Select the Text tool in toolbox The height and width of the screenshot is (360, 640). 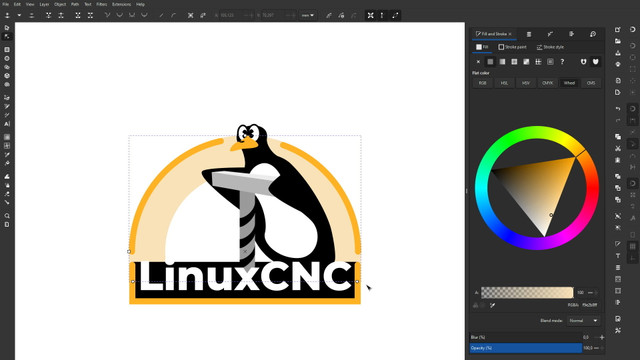[7, 124]
